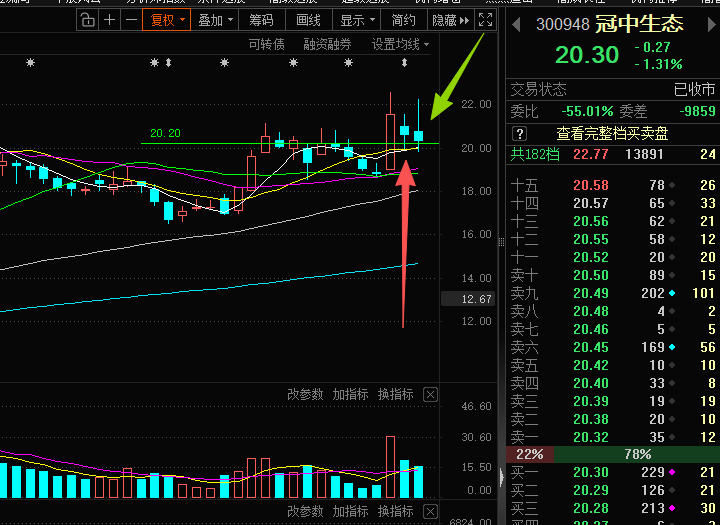Toggle fullscreen chart icon
720x525 pixels.
click(485, 20)
